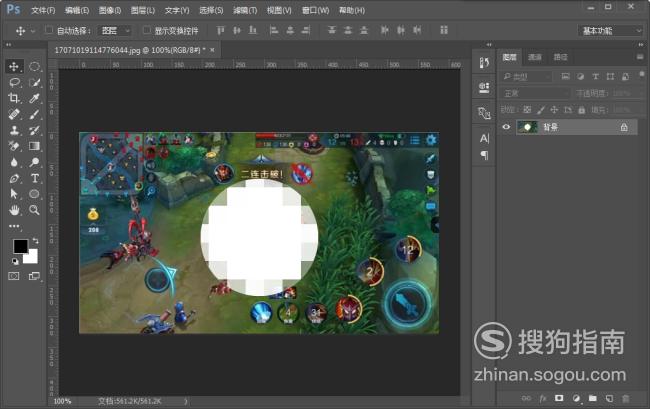Open the Character panel icon
This screenshot has width=650, height=409.
[484, 138]
